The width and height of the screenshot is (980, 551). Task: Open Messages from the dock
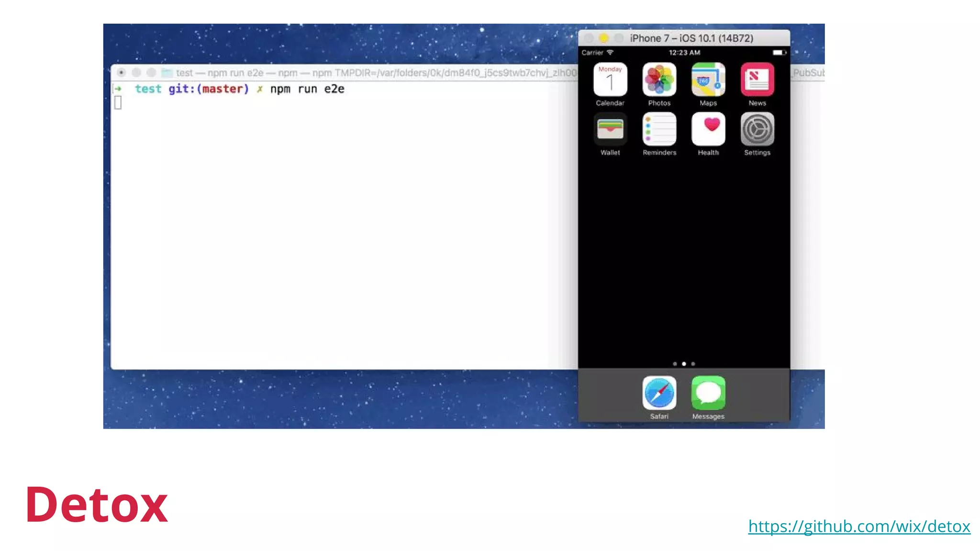(x=708, y=393)
